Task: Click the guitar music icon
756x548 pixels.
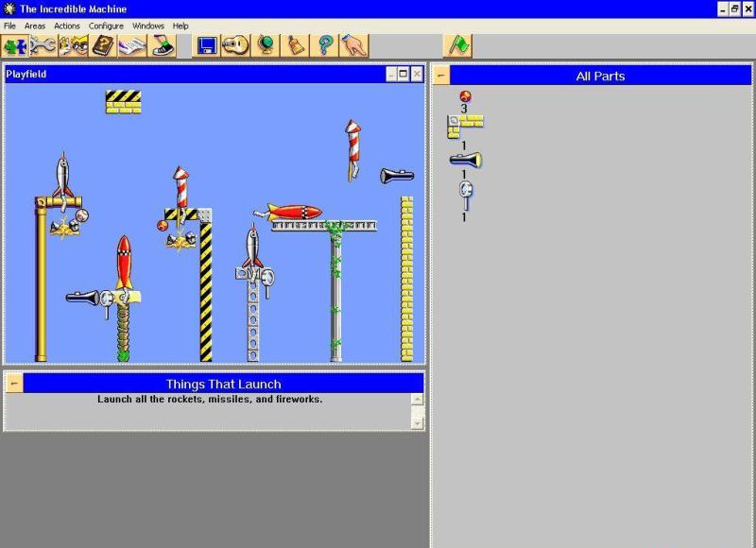Action: click(236, 45)
